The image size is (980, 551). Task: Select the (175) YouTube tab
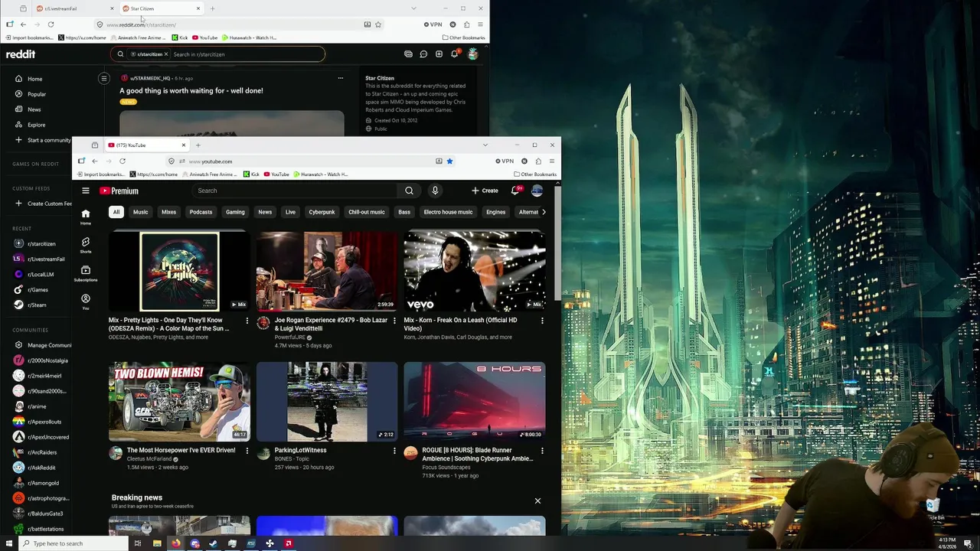[x=146, y=145]
